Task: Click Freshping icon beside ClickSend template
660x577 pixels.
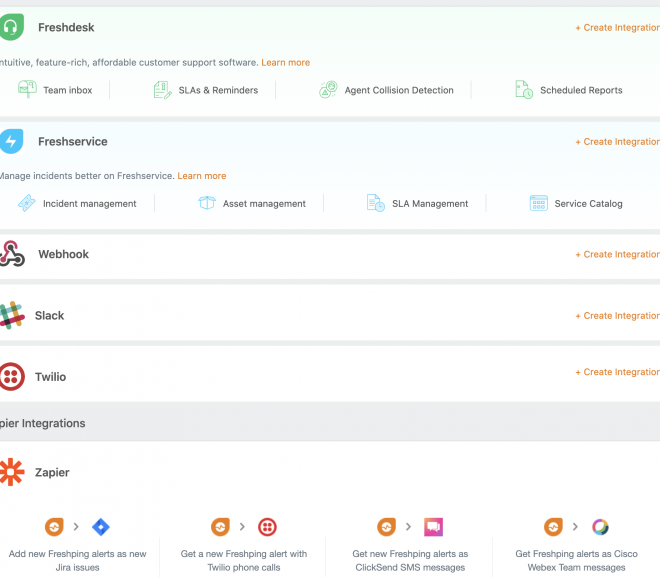Action: 386,526
